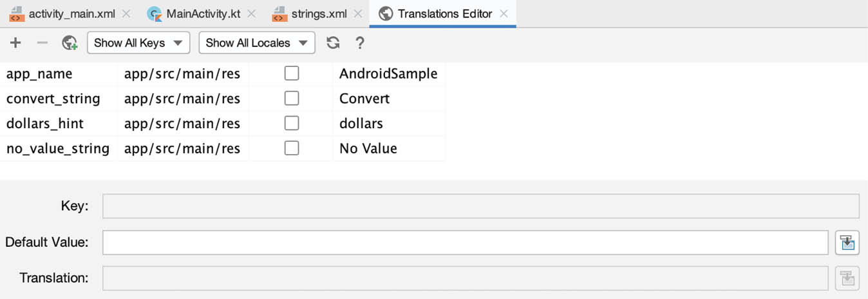Click the Default Value multiline edit icon
Viewport: 868px width, 299px height.
847,243
